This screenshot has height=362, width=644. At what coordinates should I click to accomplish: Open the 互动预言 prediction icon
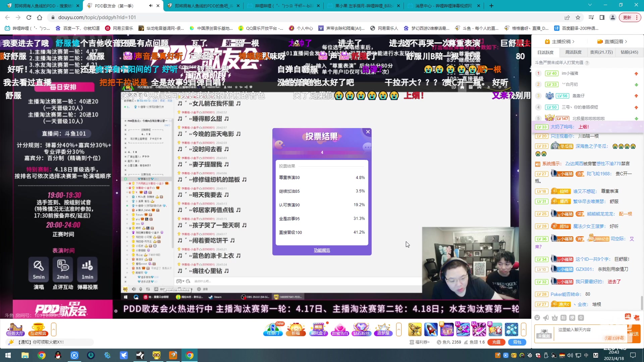tap(38, 329)
